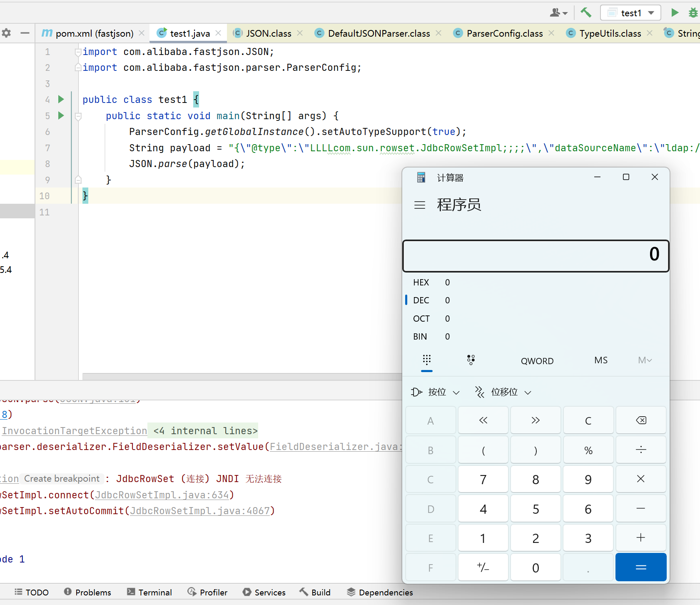Open the Profiler tool window
This screenshot has height=605, width=700.
point(207,592)
